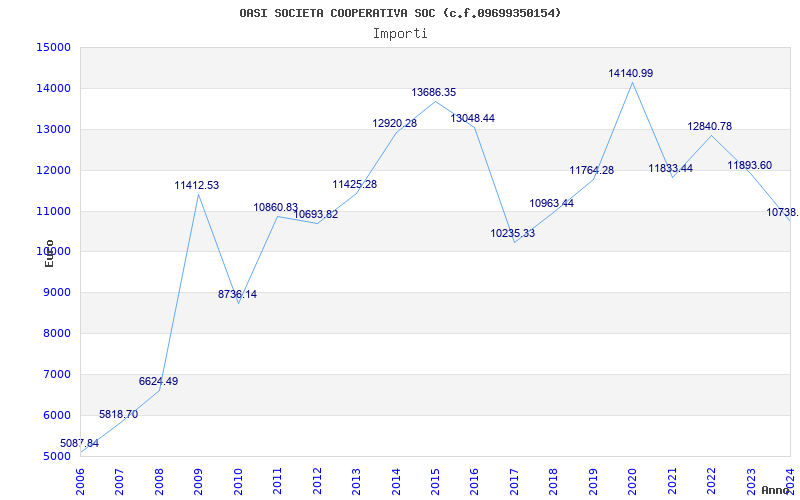Click the data label 8736.14

pyautogui.click(x=237, y=294)
